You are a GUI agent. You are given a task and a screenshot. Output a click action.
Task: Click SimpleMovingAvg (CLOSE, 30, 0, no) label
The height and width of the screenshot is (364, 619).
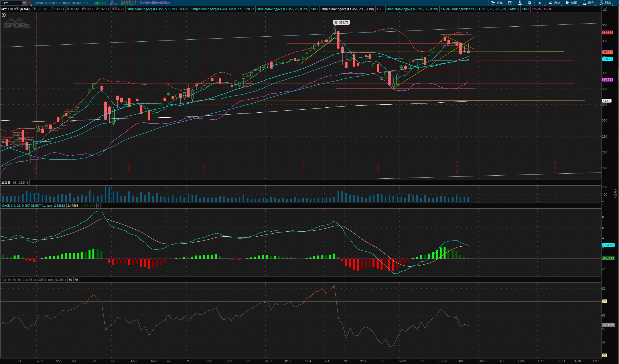tap(412, 9)
